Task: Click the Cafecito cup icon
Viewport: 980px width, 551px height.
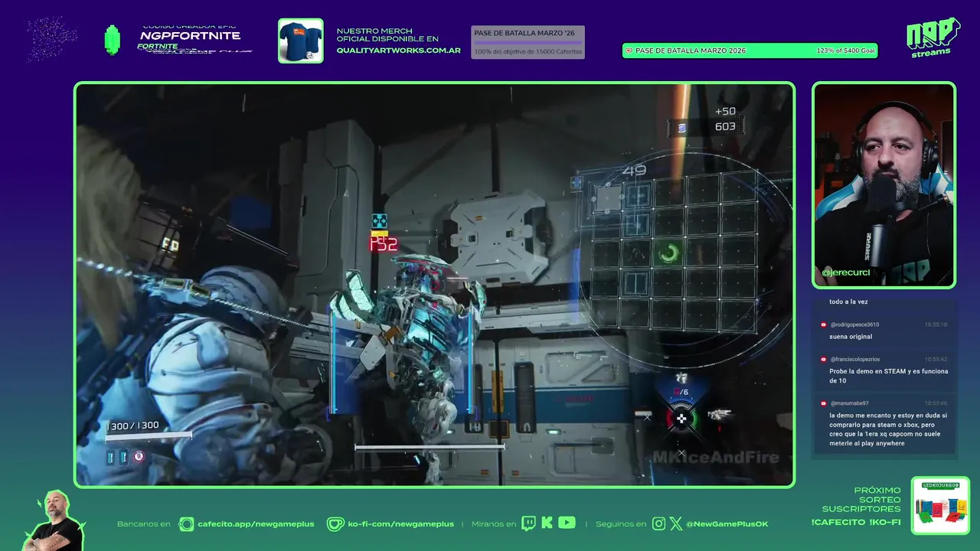Action: pos(186,524)
